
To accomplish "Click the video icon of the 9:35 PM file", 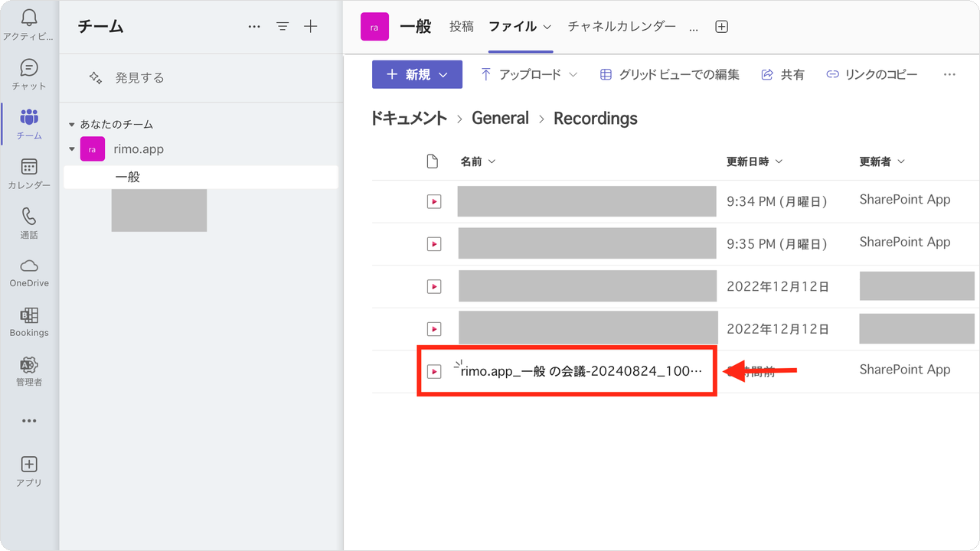I will pyautogui.click(x=434, y=244).
